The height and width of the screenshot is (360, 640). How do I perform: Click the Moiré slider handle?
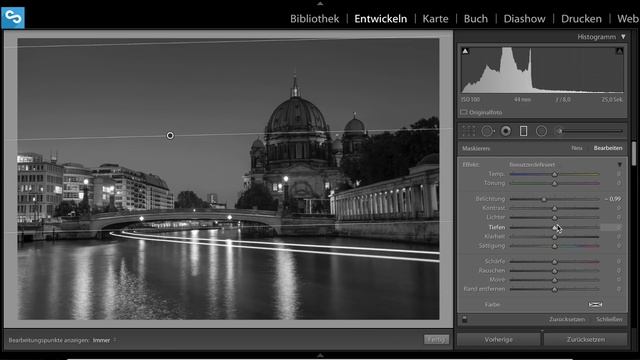[x=554, y=280]
